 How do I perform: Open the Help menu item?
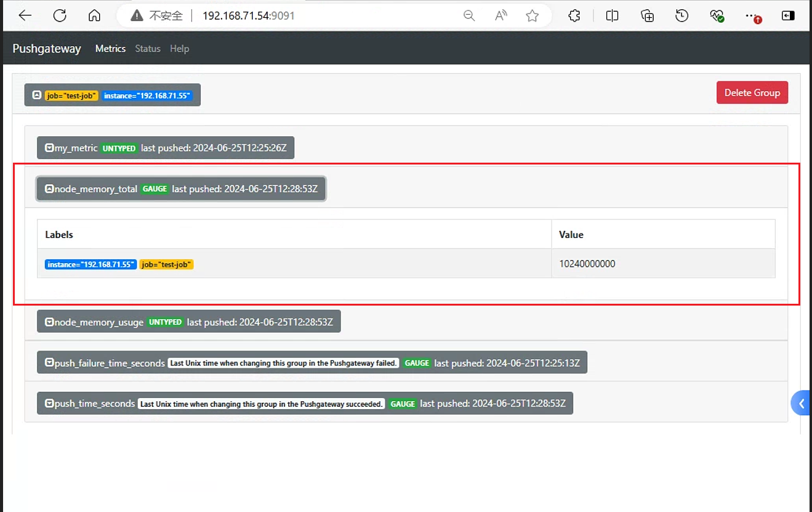[x=180, y=49]
